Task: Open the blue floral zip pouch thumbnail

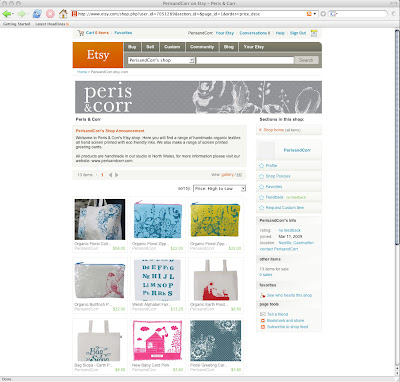Action: pos(158,220)
